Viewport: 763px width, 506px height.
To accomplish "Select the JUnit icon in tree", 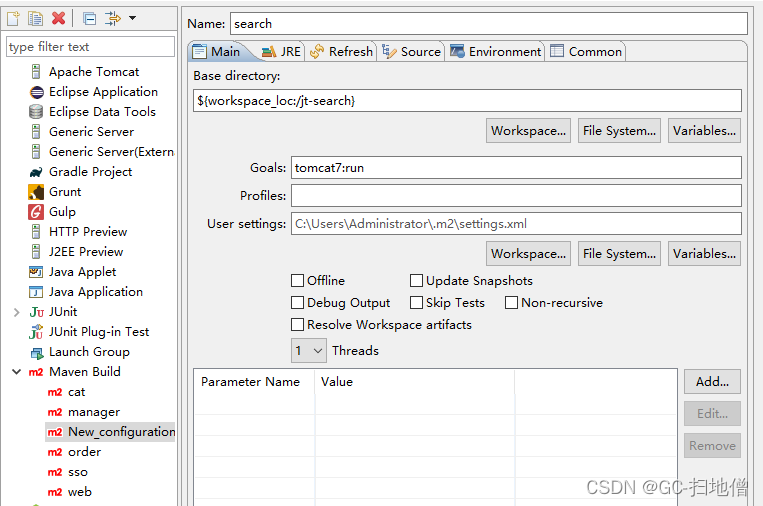I will 36,312.
